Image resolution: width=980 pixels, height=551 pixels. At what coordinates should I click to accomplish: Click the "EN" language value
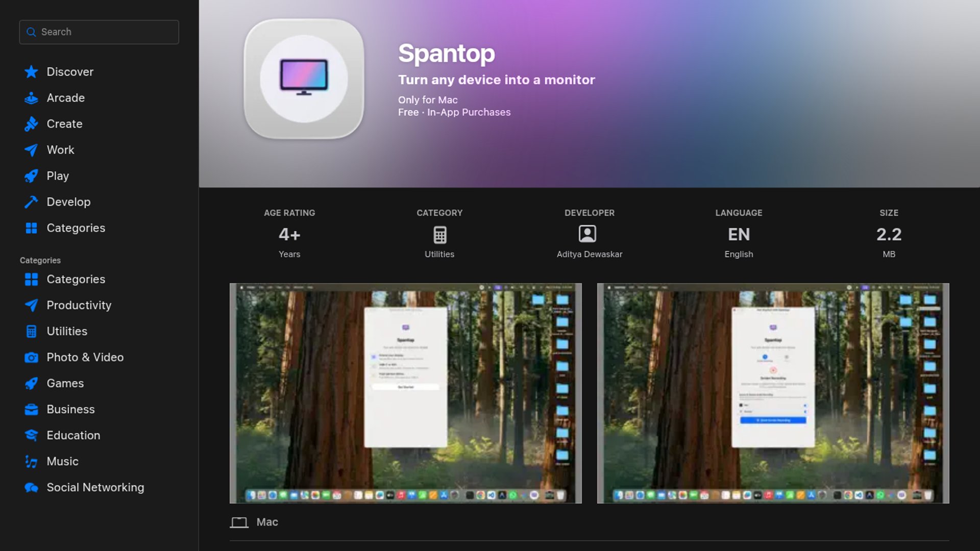coord(739,235)
